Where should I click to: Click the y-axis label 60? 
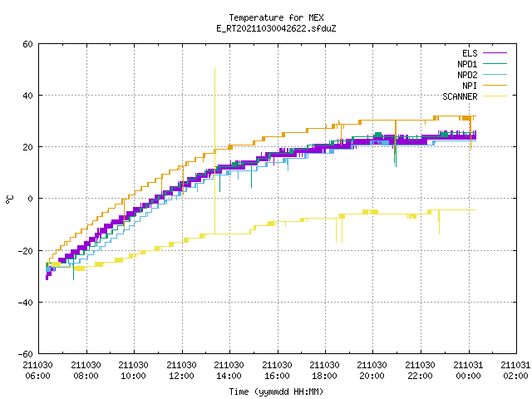pos(27,44)
